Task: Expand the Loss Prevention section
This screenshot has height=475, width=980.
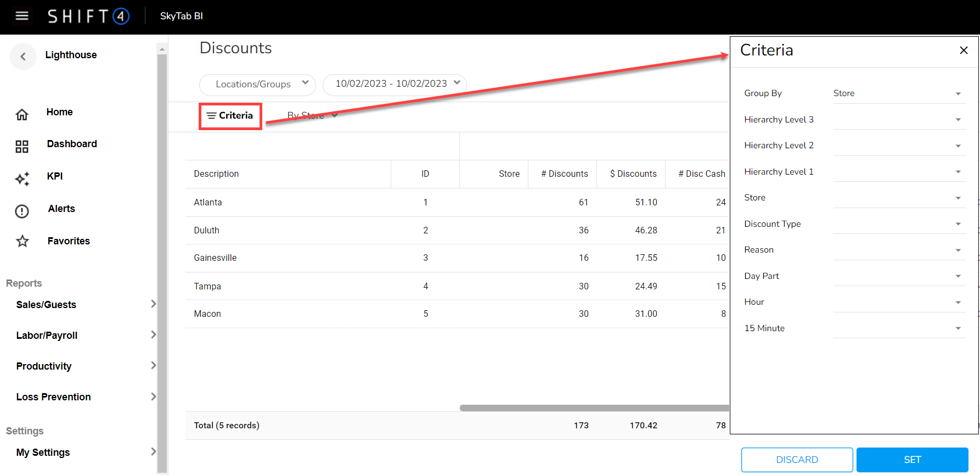Action: click(x=85, y=397)
